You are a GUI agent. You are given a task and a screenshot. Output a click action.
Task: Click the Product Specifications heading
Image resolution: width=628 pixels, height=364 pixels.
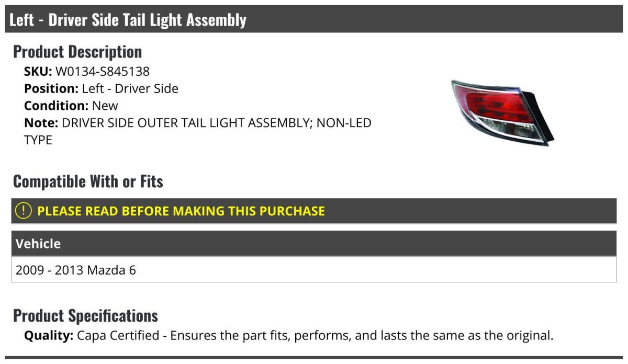click(x=85, y=316)
